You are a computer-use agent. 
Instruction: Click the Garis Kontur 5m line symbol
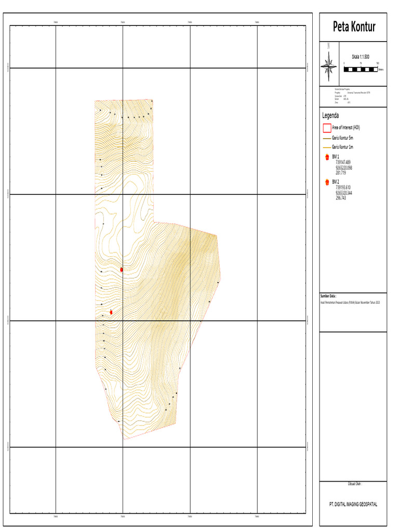pos(326,138)
